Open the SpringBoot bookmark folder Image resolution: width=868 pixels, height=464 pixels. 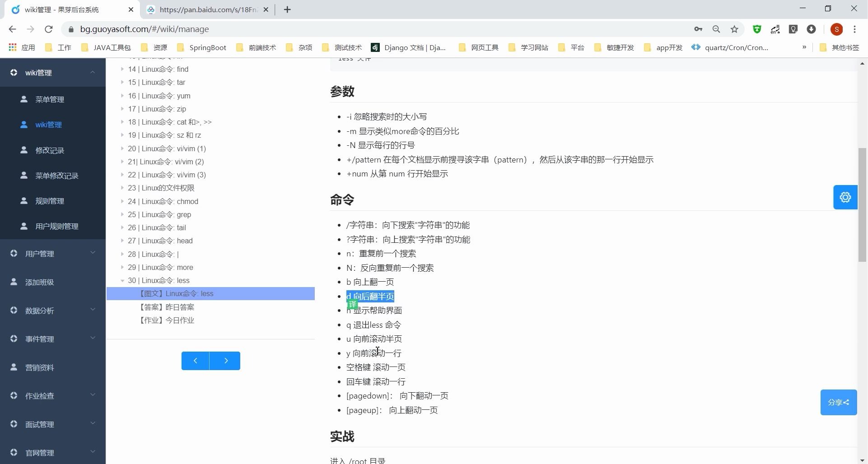tap(201, 47)
